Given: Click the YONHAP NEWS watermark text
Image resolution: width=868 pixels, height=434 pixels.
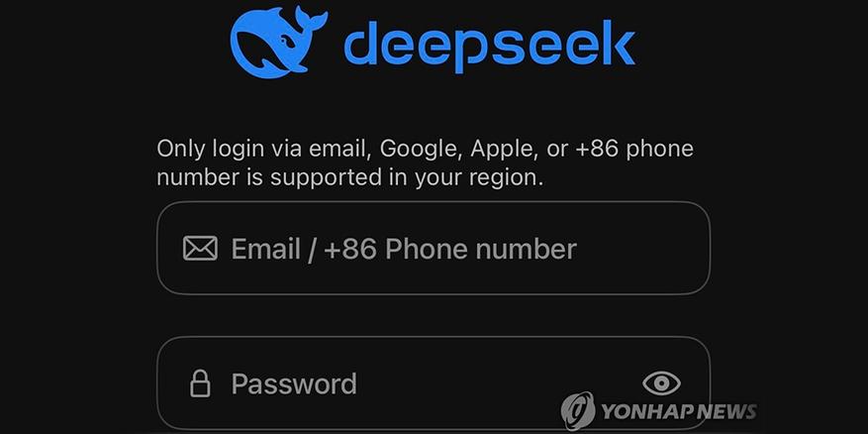Looking at the screenshot, I should click(x=679, y=412).
